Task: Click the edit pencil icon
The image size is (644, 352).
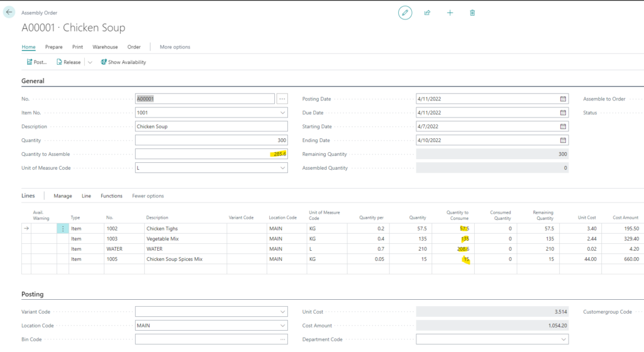Action: 405,13
